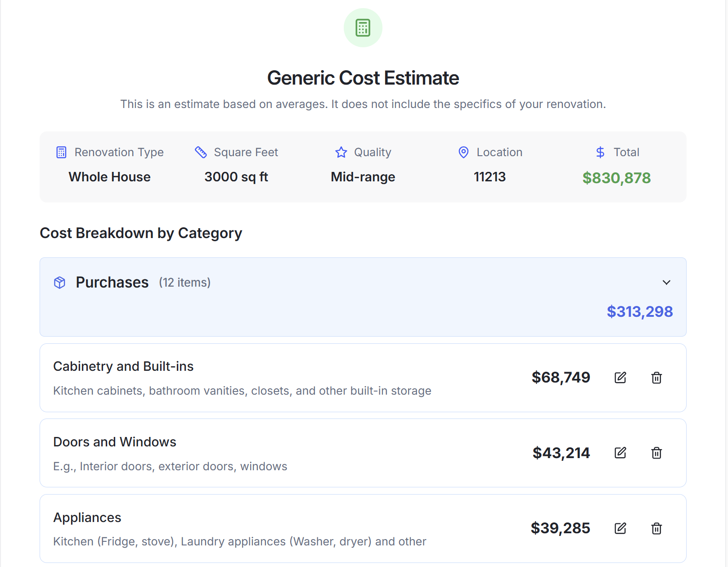This screenshot has height=567, width=728.
Task: Click the Square Feet ruler icon
Action: [x=201, y=152]
